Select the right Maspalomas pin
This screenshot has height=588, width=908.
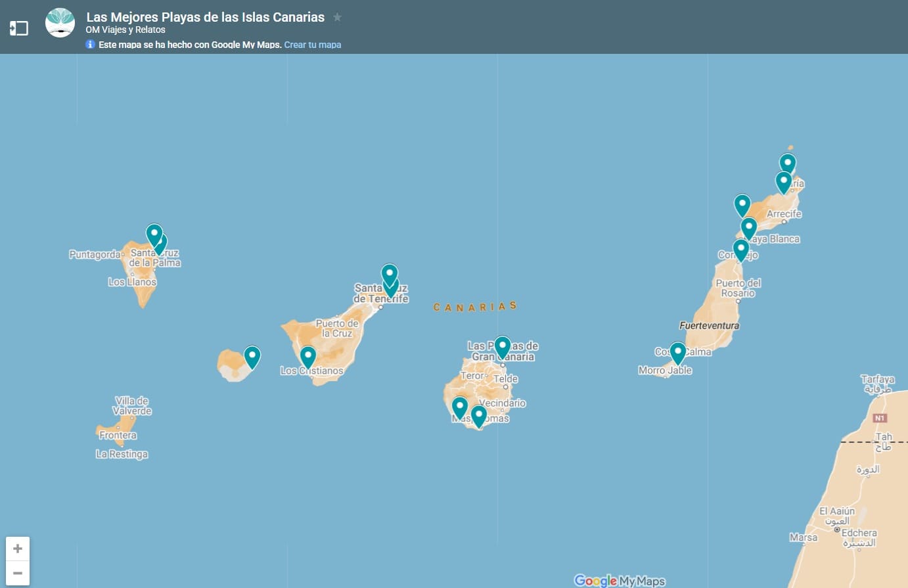point(479,417)
